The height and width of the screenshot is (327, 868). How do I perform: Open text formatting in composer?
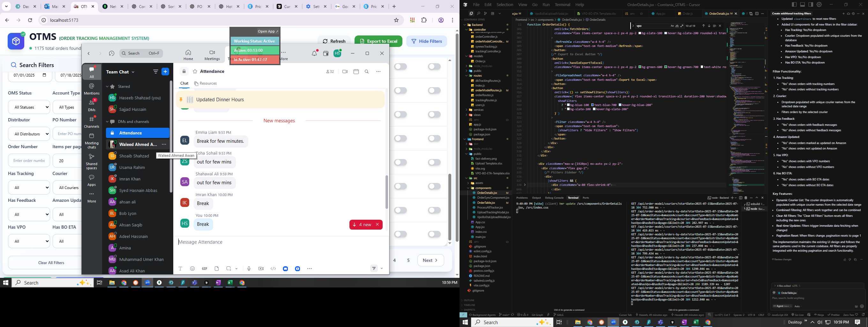180,269
